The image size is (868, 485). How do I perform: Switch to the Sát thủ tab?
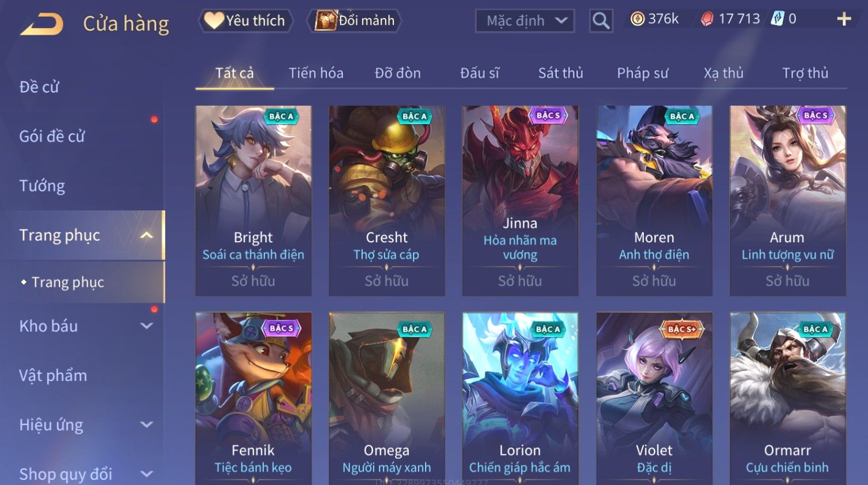coord(561,73)
